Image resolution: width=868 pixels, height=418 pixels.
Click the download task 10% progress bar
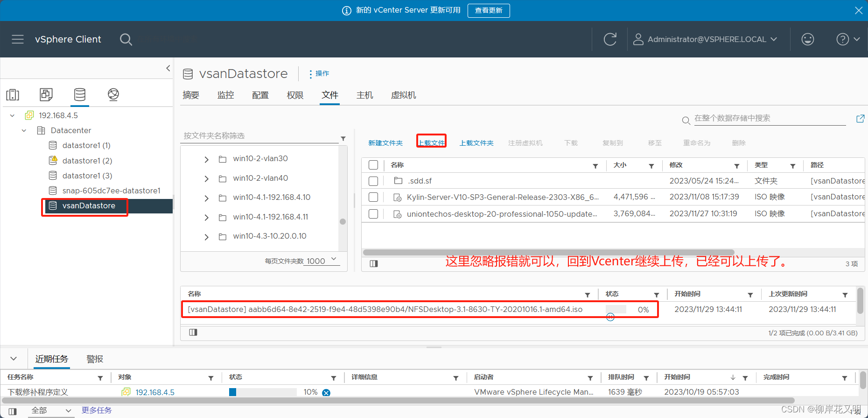[x=263, y=392]
